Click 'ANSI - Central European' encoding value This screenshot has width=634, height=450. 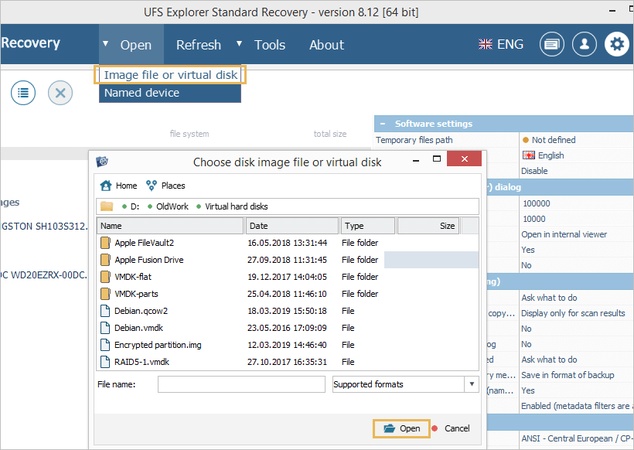(577, 438)
